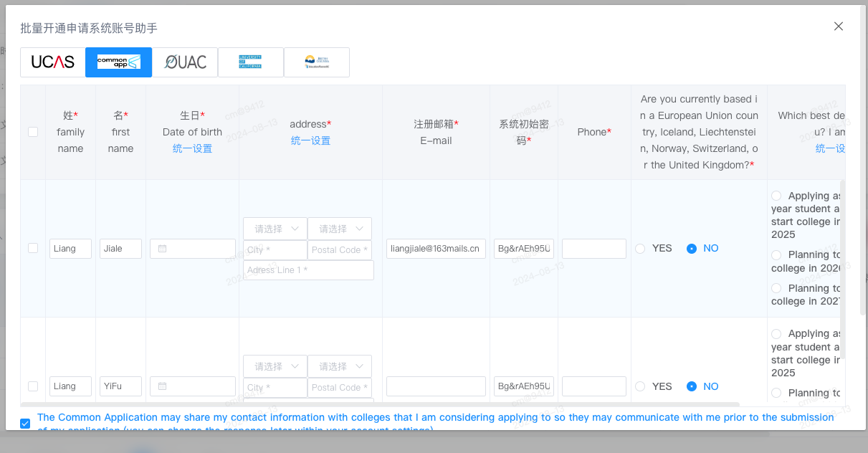Viewport: 868px width, 453px height.
Task: Click the empty Phone field for Jiale
Action: pos(594,249)
